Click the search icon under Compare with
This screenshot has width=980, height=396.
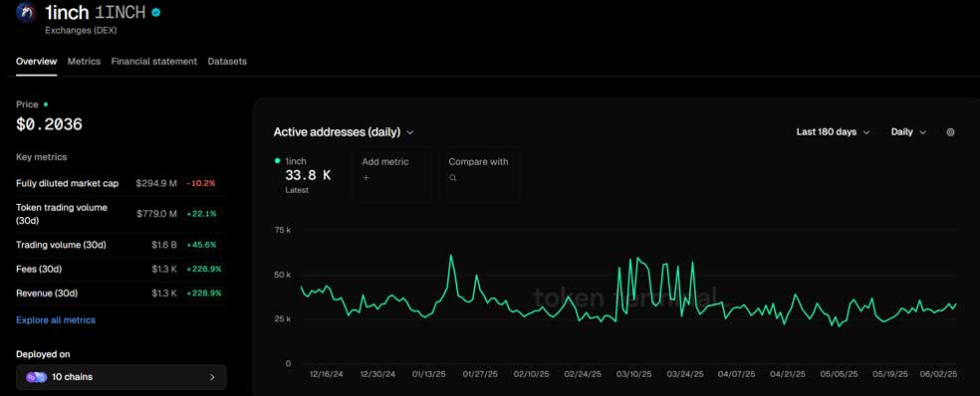point(452,178)
